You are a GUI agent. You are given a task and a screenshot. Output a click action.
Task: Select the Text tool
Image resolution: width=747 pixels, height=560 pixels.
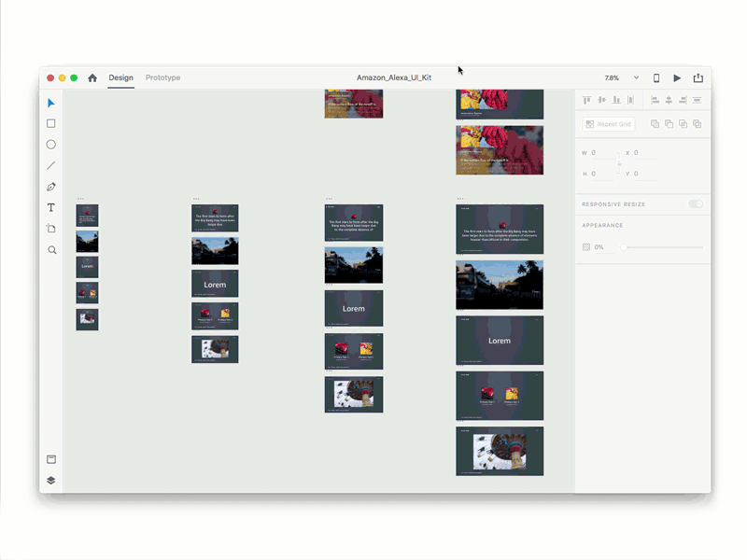pyautogui.click(x=51, y=208)
